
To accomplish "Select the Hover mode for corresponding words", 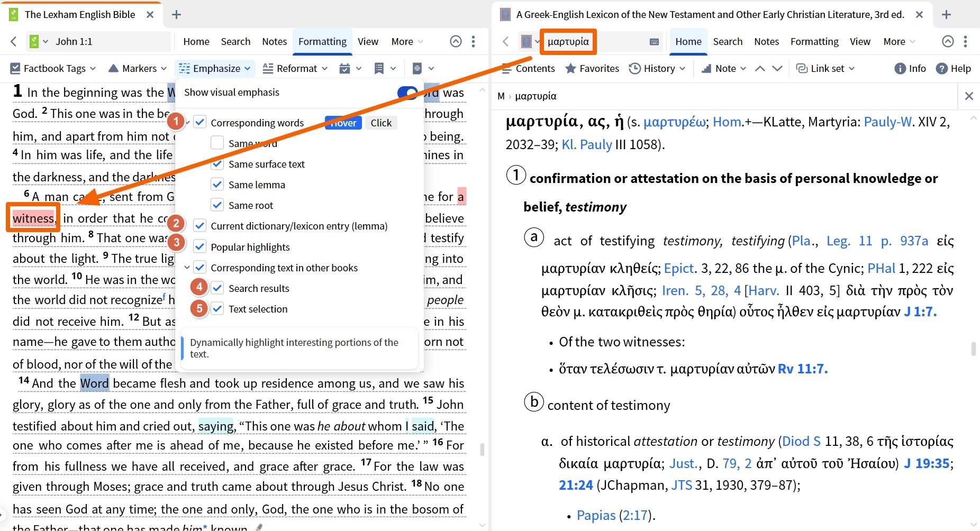I will click(x=343, y=123).
